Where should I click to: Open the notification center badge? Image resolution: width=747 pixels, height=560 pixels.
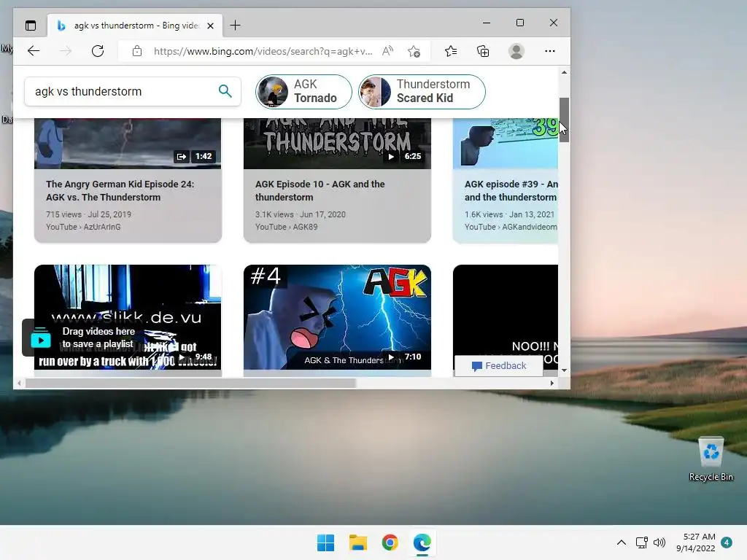pos(727,542)
